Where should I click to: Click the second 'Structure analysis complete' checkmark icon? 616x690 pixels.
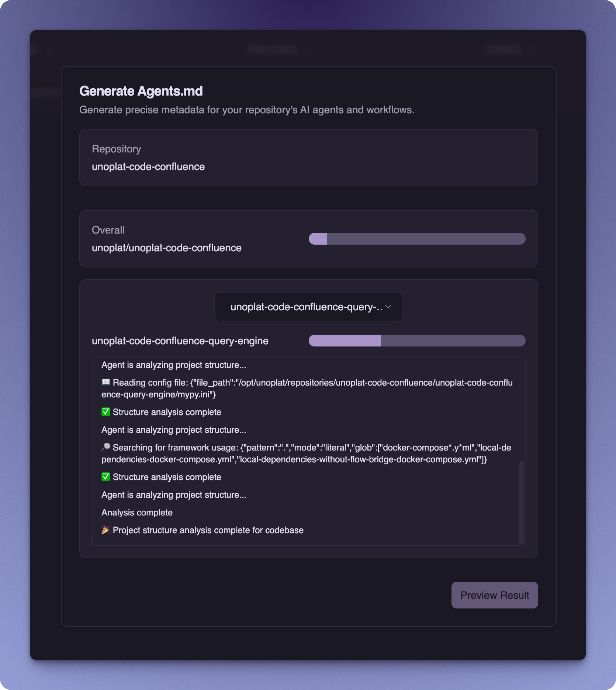[x=105, y=477]
